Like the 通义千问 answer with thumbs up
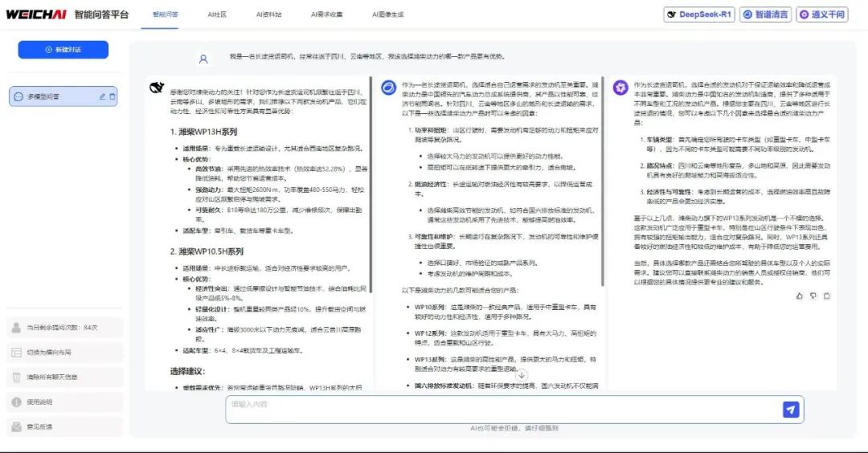The height and width of the screenshot is (453, 868). point(800,296)
